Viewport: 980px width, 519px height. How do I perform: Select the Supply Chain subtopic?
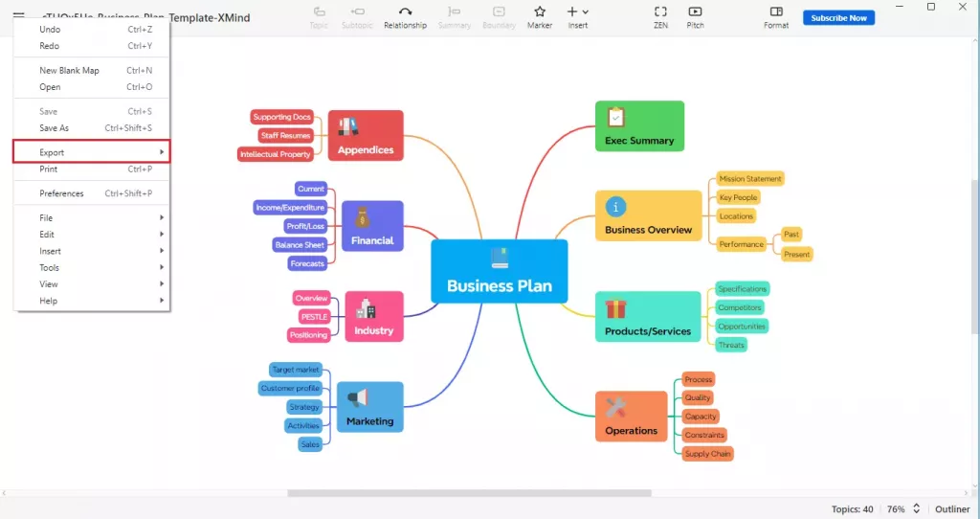707,454
